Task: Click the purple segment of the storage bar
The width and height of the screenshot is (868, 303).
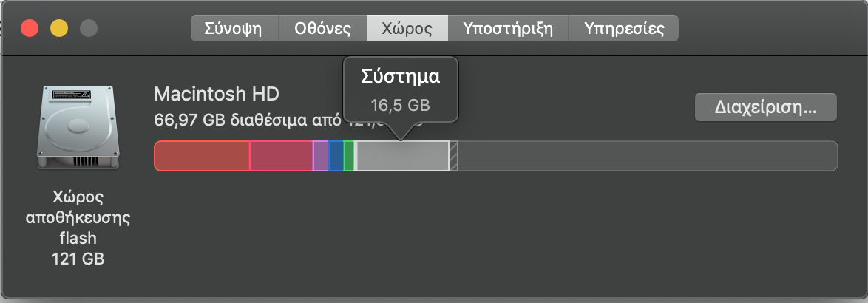Action: tap(321, 156)
